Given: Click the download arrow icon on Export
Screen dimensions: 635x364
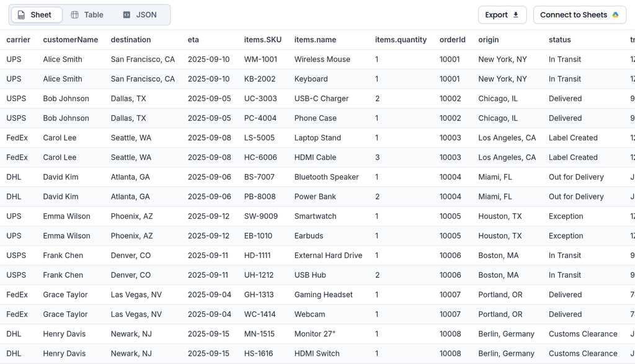Looking at the screenshot, I should (515, 15).
